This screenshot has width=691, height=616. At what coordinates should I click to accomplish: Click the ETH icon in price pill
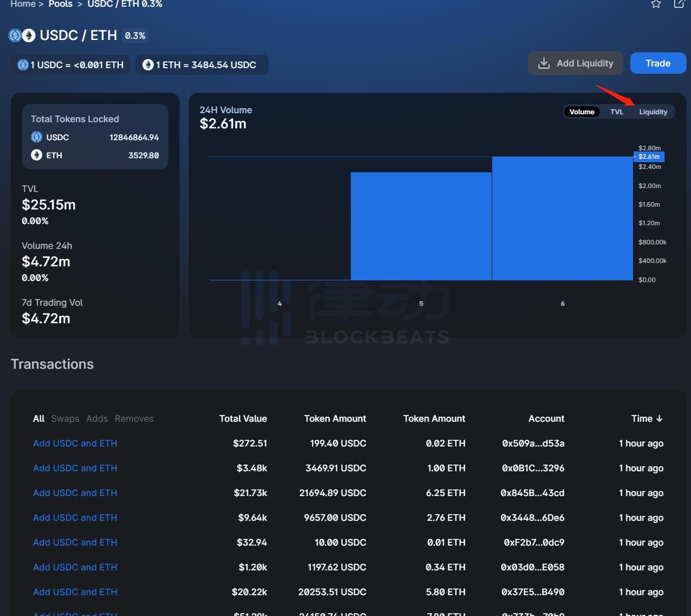pyautogui.click(x=148, y=65)
